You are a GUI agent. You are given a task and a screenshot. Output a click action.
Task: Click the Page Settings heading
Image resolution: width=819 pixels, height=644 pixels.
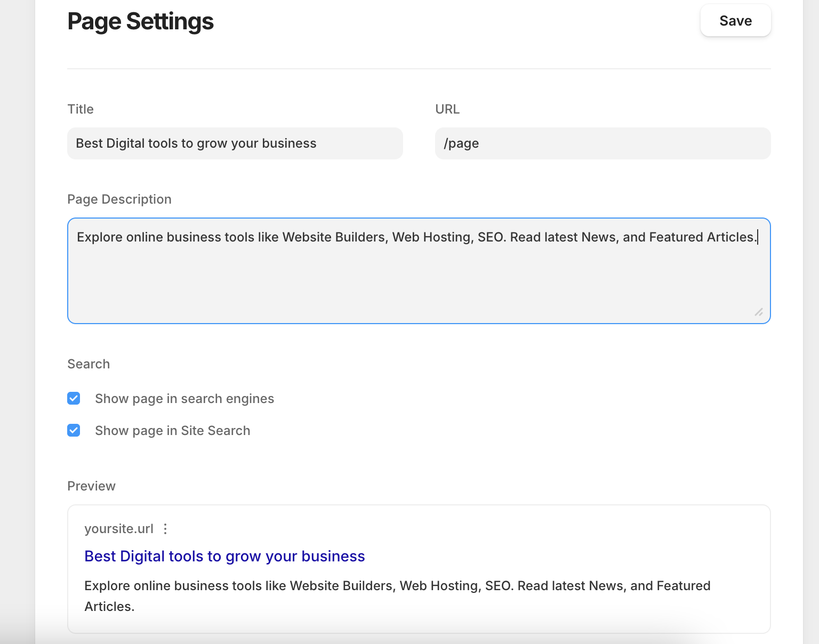pos(140,21)
